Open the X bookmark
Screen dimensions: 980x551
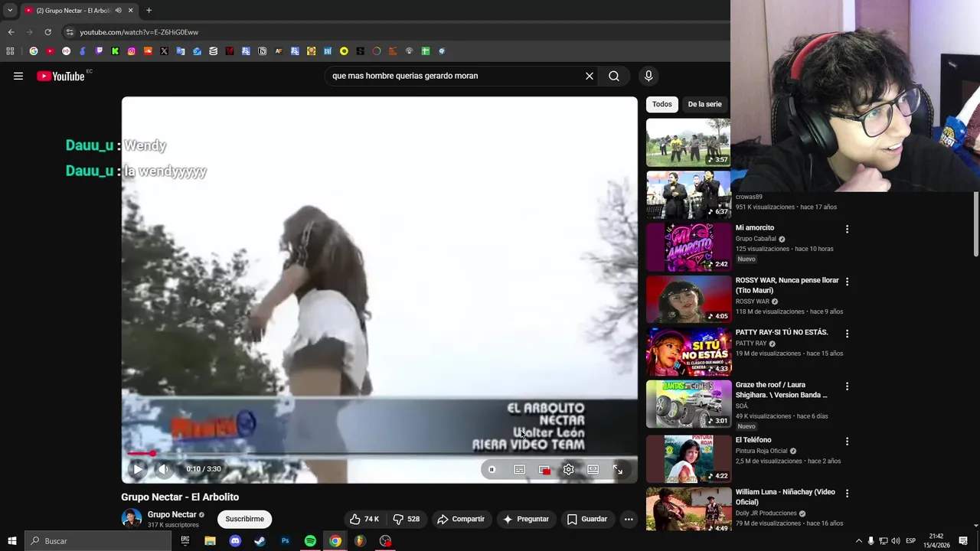click(x=164, y=51)
